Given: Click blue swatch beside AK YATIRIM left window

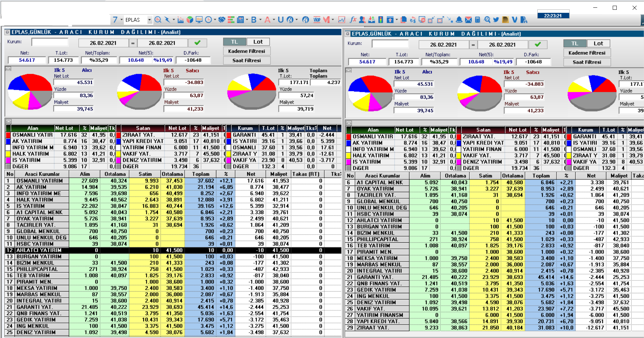Looking at the screenshot, I should click(8, 141).
